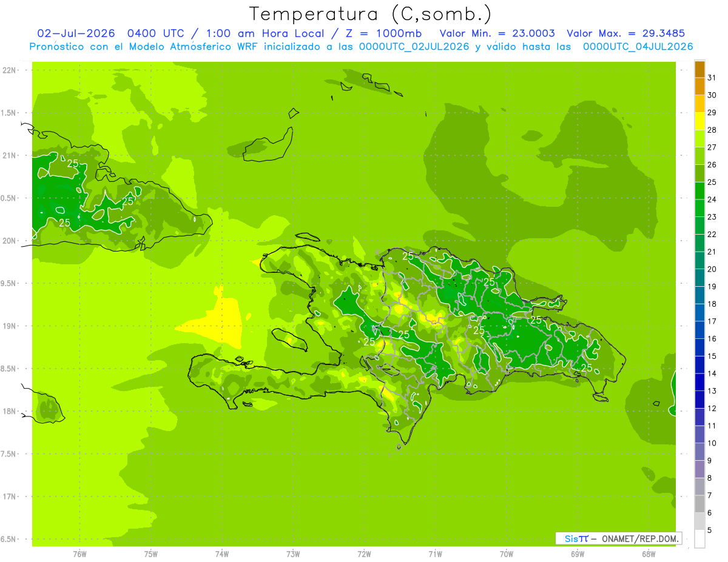Click the date '02-Jul-2026' in header
The image size is (728, 562).
(x=76, y=33)
